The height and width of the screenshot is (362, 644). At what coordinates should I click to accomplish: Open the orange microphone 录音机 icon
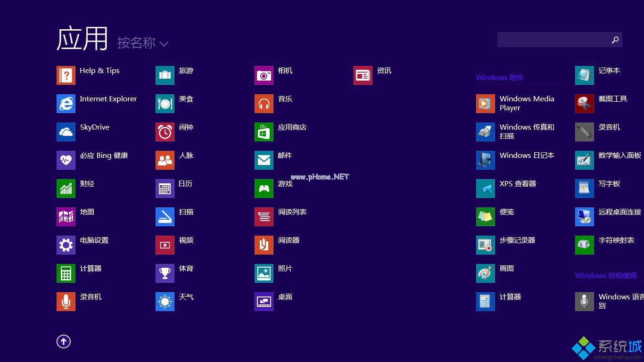pos(66,302)
